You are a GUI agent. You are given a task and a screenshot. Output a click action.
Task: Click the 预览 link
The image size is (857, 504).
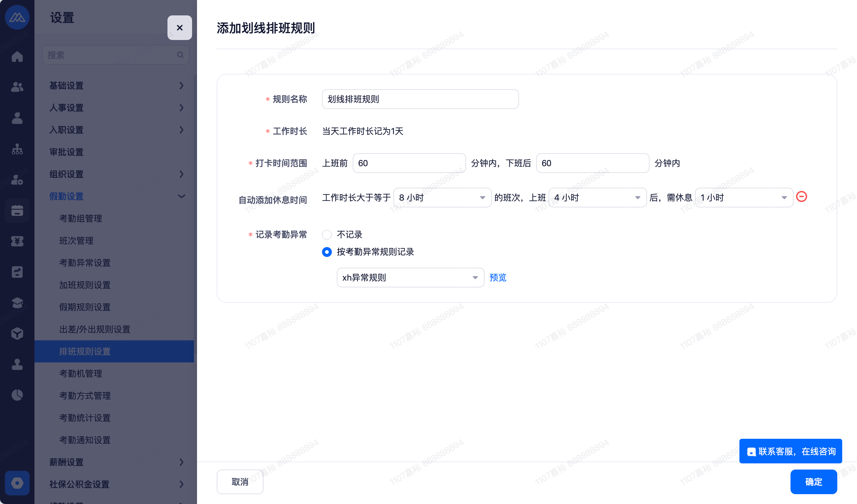(x=497, y=278)
